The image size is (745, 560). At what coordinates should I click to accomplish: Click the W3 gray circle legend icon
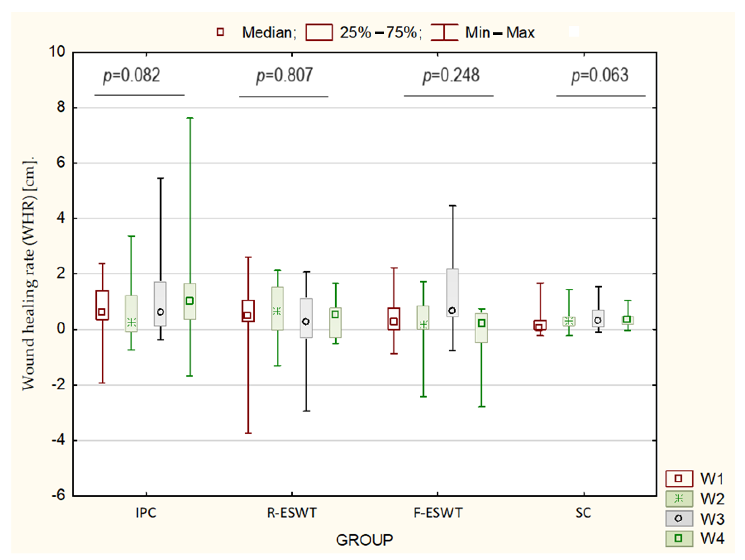(x=679, y=519)
